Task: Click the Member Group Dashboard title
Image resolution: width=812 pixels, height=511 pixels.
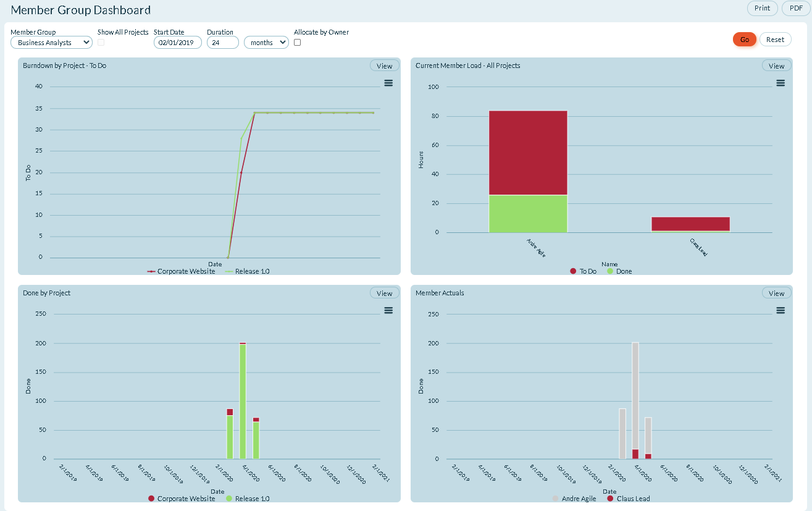Action: pyautogui.click(x=81, y=10)
